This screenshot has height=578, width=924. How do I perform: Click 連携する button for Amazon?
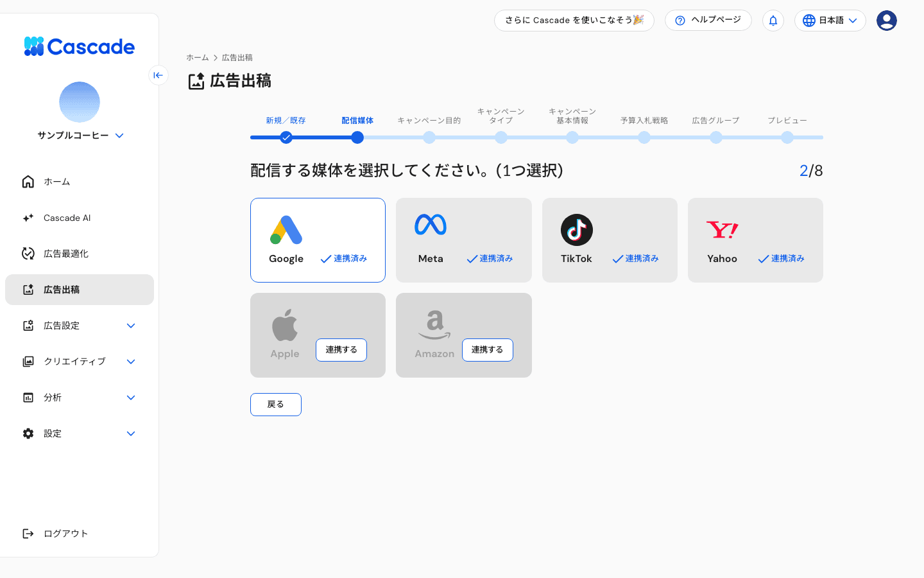click(x=488, y=350)
